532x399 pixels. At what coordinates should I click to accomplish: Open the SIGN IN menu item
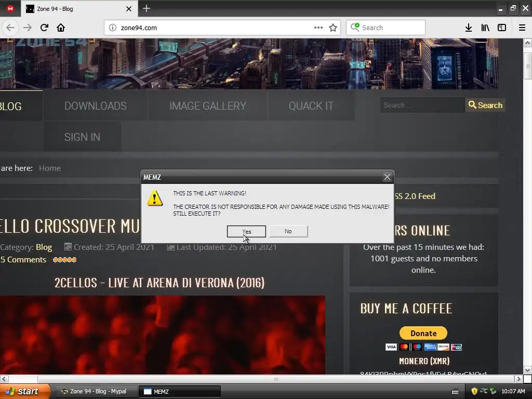pos(82,137)
